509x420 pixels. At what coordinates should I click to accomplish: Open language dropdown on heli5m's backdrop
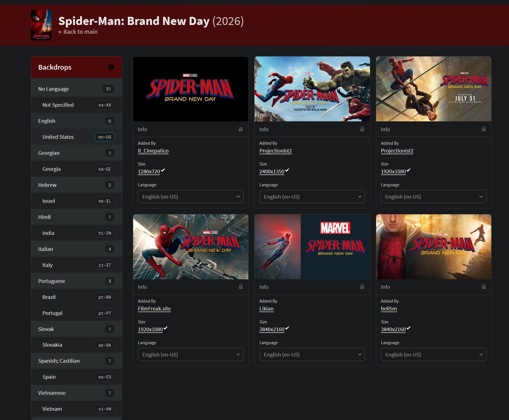point(433,355)
